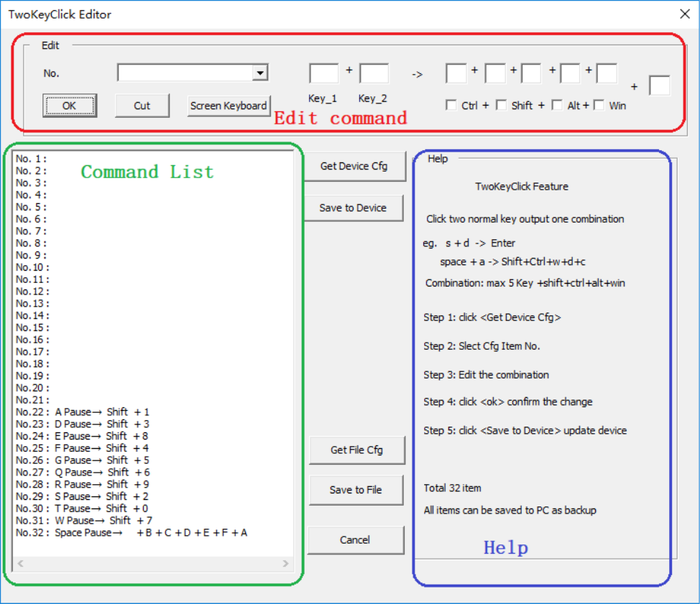The height and width of the screenshot is (604, 700).
Task: Select row No. 31 W Pause Shift + 7
Action: tap(153, 520)
